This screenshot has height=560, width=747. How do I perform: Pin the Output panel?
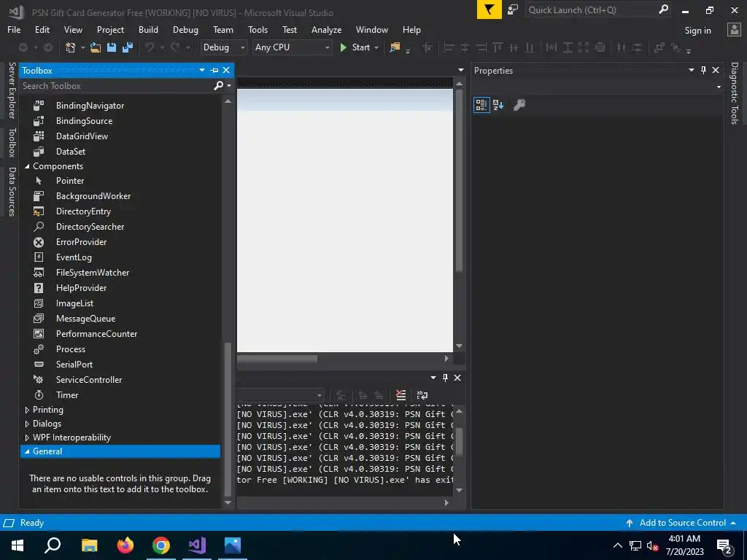click(x=446, y=378)
